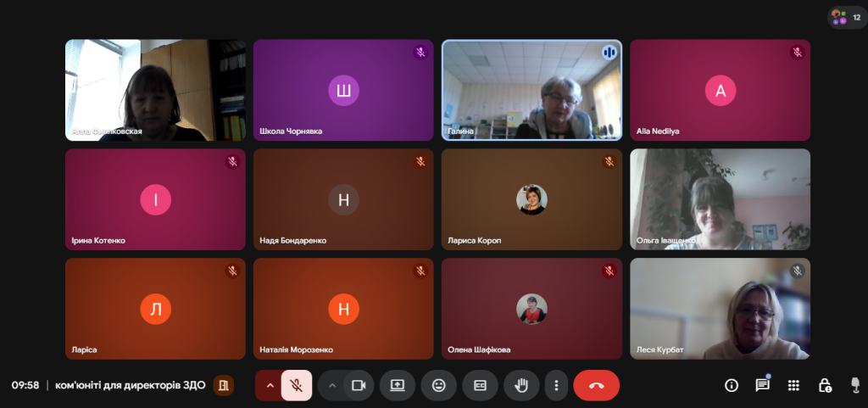Unmute the microphone in the bottom toolbar
Image resolution: width=868 pixels, height=408 pixels.
tap(296, 385)
